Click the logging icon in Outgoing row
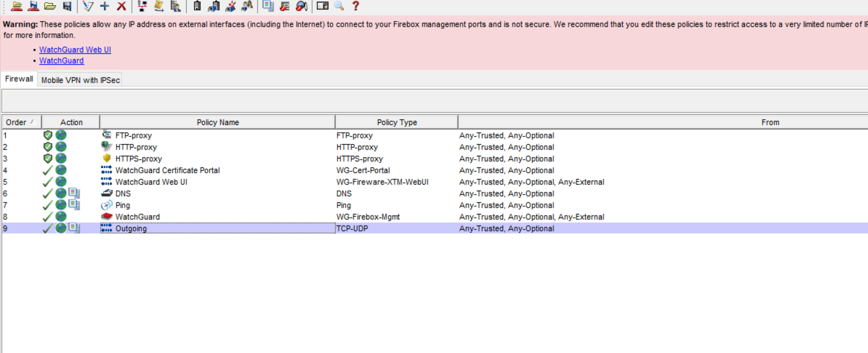This screenshot has height=353, width=868. (74, 228)
